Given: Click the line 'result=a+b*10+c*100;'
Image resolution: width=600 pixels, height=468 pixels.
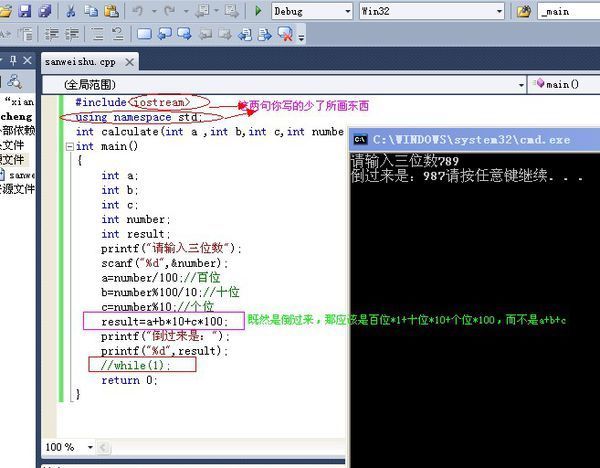Looking at the screenshot, I should (165, 321).
